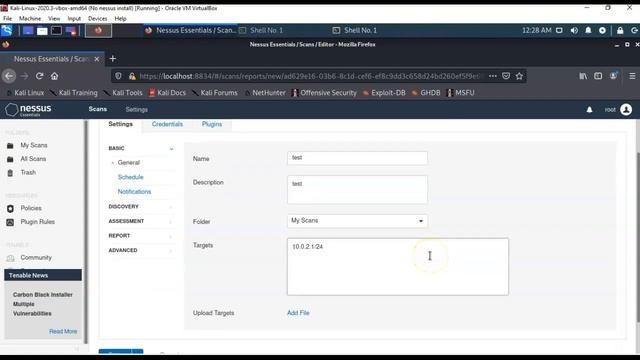The height and width of the screenshot is (360, 640).
Task: Click the Name input field
Action: pyautogui.click(x=357, y=158)
